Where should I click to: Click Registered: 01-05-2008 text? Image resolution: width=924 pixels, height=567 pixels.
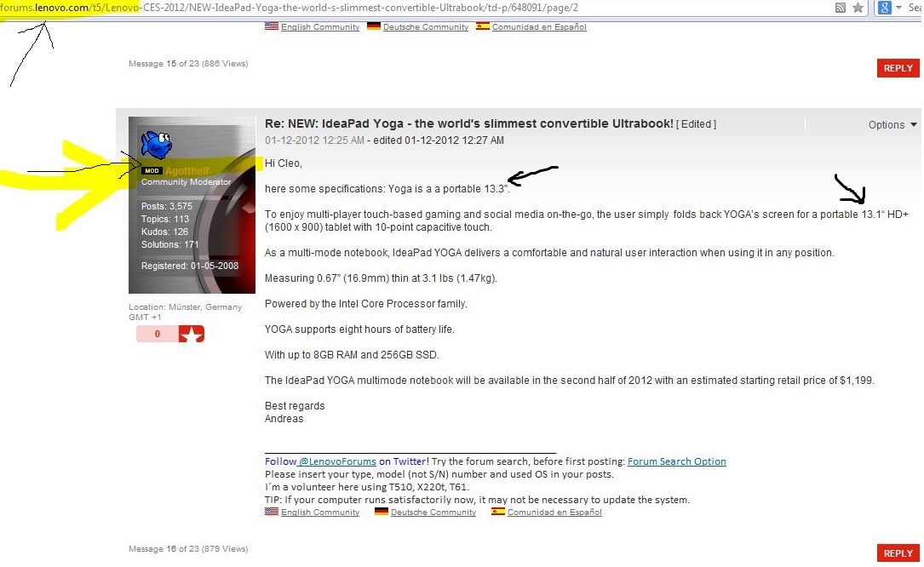(190, 266)
